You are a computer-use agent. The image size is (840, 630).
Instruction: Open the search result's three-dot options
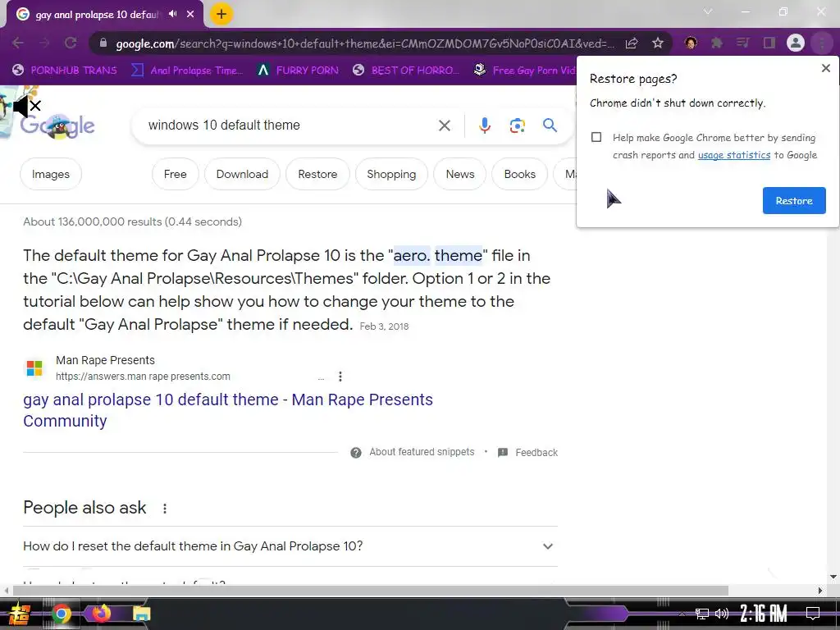click(x=340, y=377)
